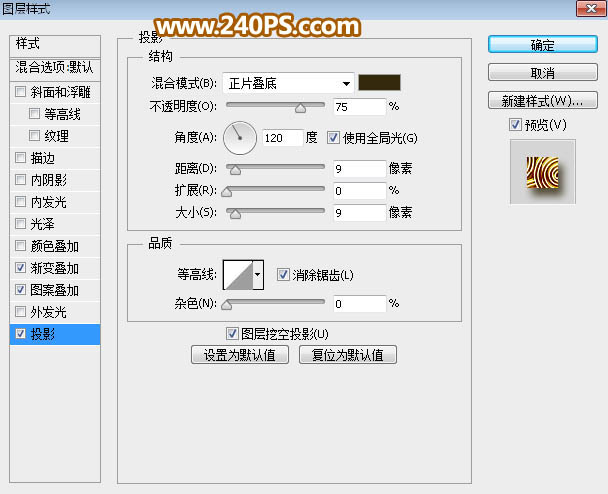Select the 图案叠加 style entry

click(55, 290)
